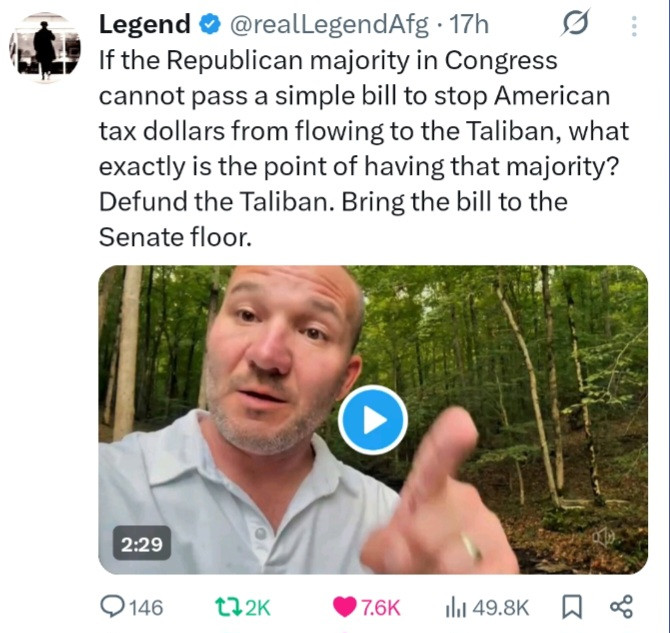Screen dimensions: 670x633
Task: Click the blue verified checkmark badge
Action: tap(210, 24)
